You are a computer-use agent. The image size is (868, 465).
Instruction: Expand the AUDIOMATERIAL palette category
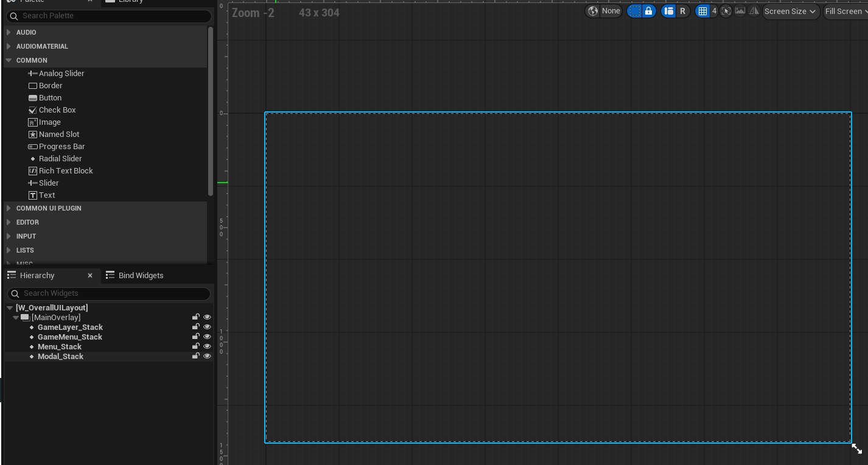pyautogui.click(x=9, y=46)
